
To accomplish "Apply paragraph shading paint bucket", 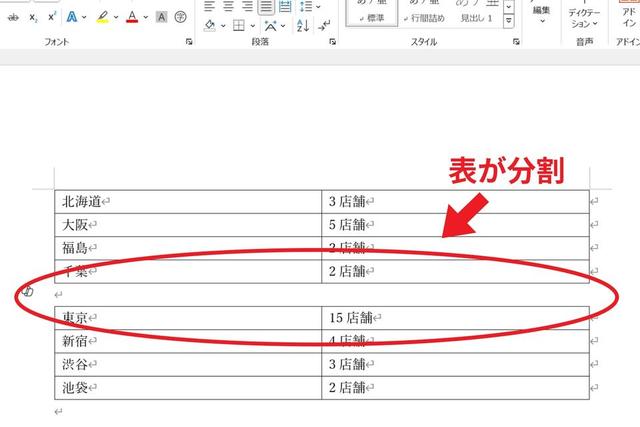I will (210, 26).
